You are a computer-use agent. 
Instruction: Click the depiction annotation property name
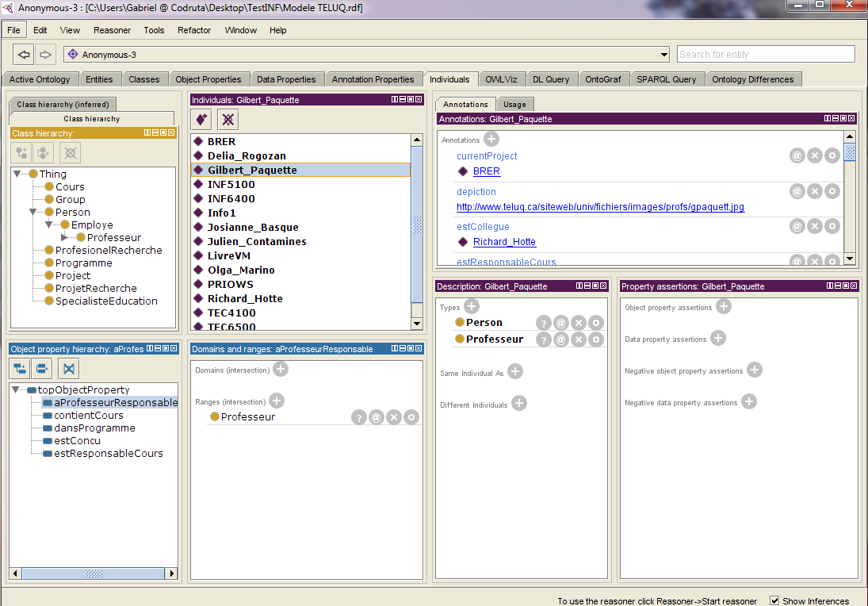[x=476, y=192]
